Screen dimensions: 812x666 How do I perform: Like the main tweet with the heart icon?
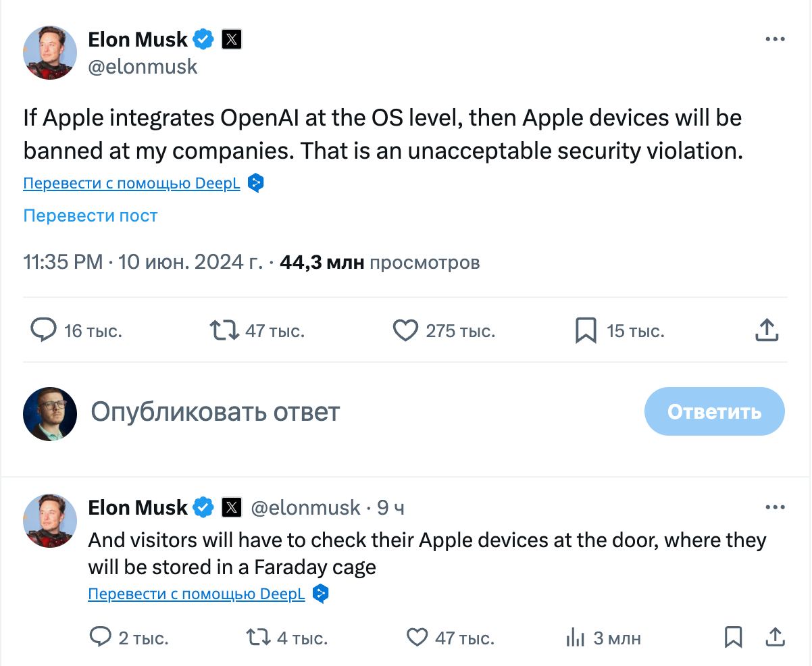[405, 330]
